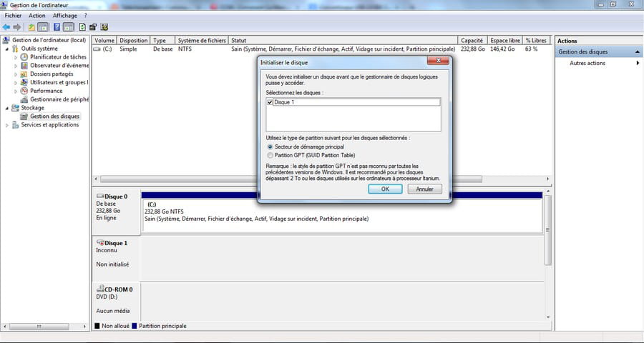Collapse the Gestion des disques actions section
This screenshot has width=644, height=343.
click(x=638, y=51)
